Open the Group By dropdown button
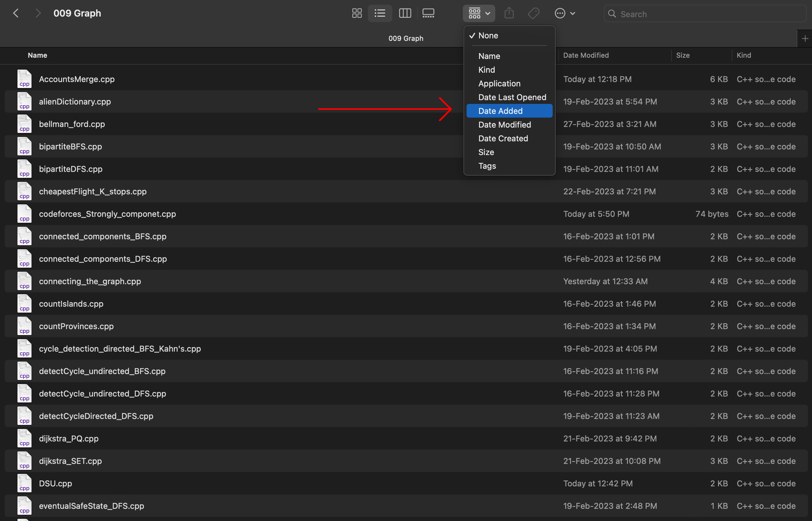 (x=479, y=13)
